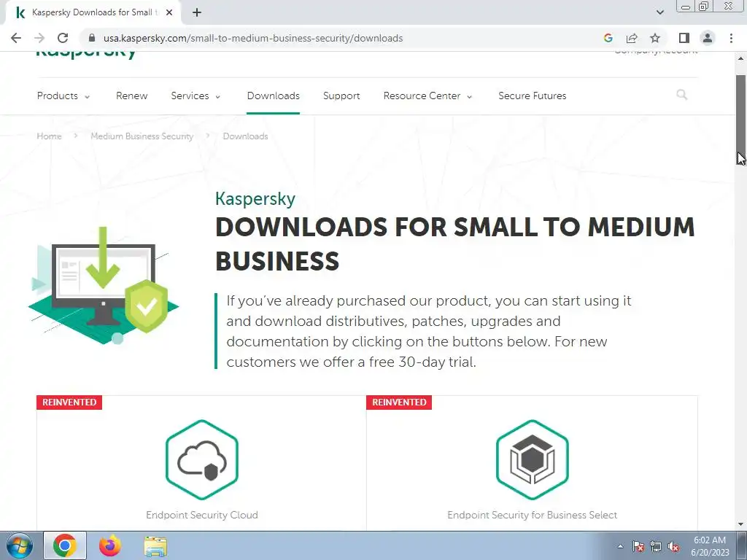Go to the Support page

tap(341, 96)
